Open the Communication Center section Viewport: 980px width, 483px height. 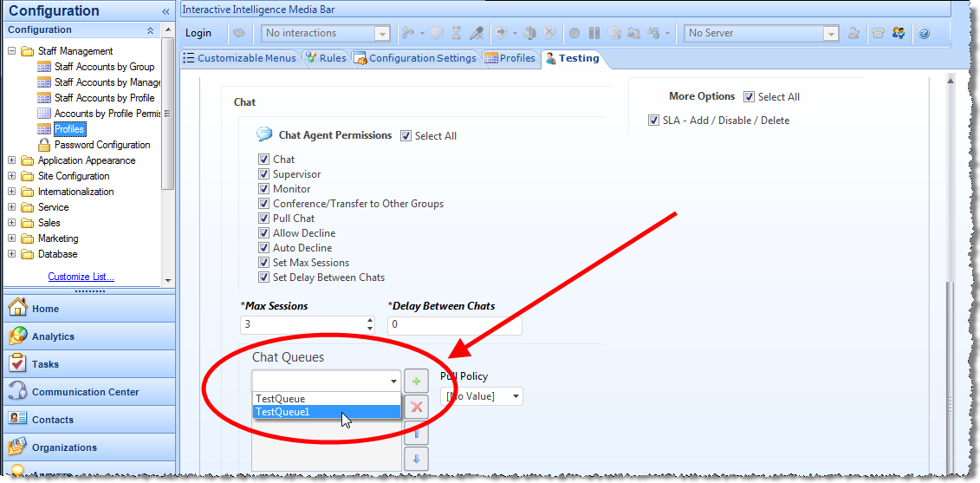point(85,392)
